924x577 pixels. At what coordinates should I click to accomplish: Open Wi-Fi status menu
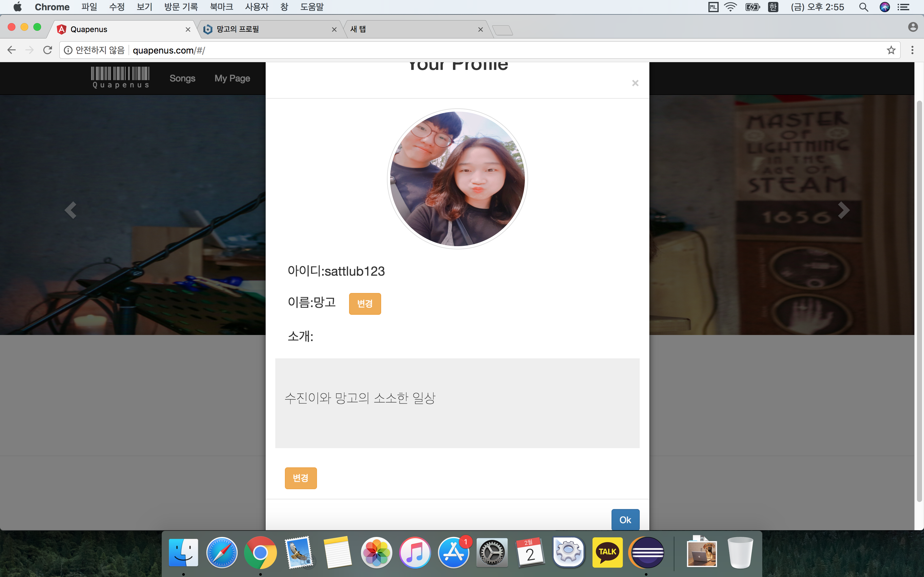point(731,7)
